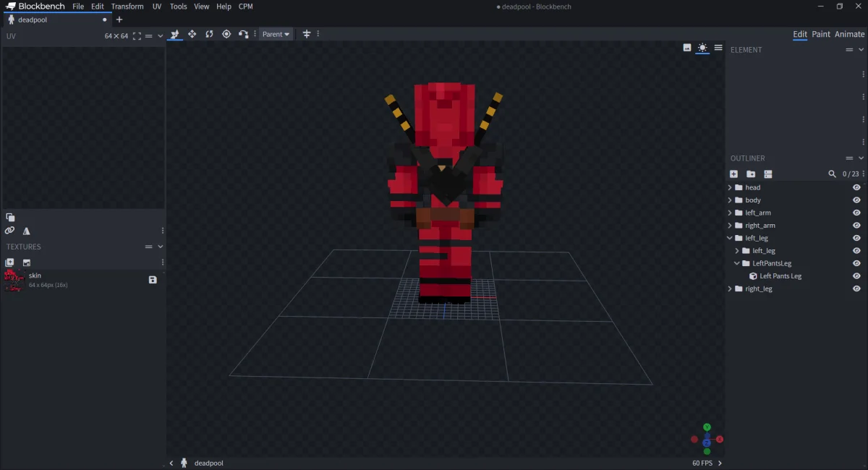Hide the left_arm group
This screenshot has height=470, width=868.
tap(856, 213)
